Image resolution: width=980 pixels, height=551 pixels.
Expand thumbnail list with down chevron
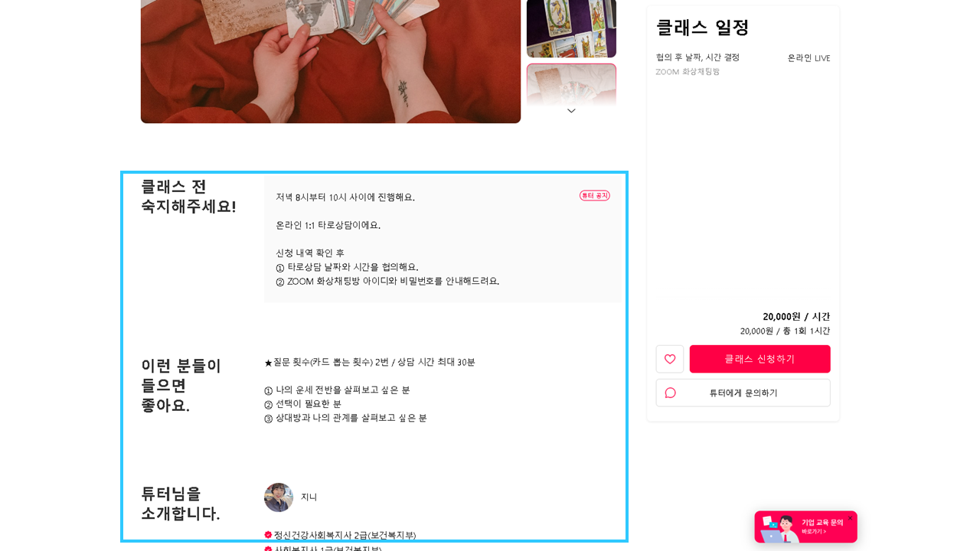[x=571, y=111]
